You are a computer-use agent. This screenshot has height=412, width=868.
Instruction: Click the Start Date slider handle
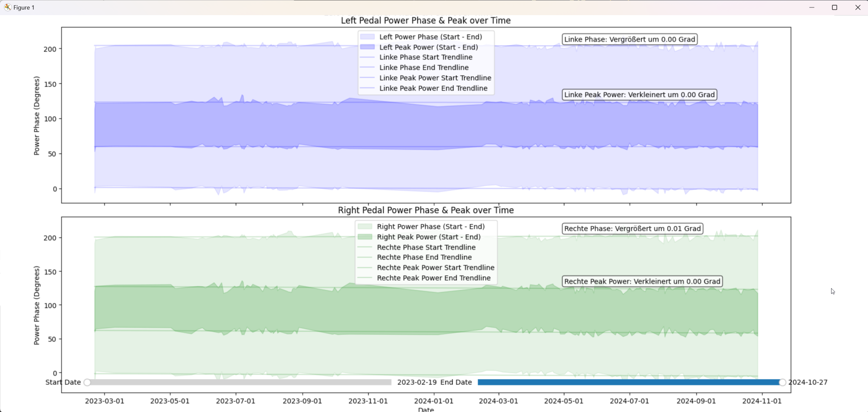click(x=87, y=383)
